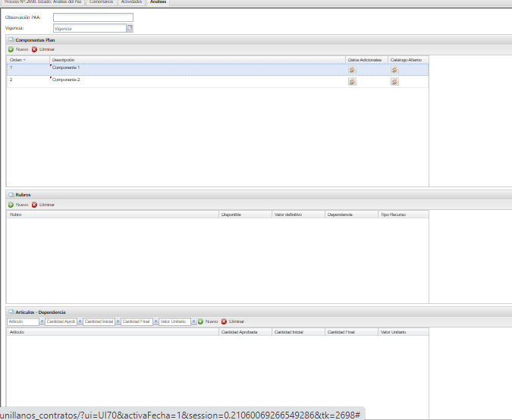Viewport: 512px width, 420px height.
Task: Click the Valor Unitario filter field
Action: point(174,321)
